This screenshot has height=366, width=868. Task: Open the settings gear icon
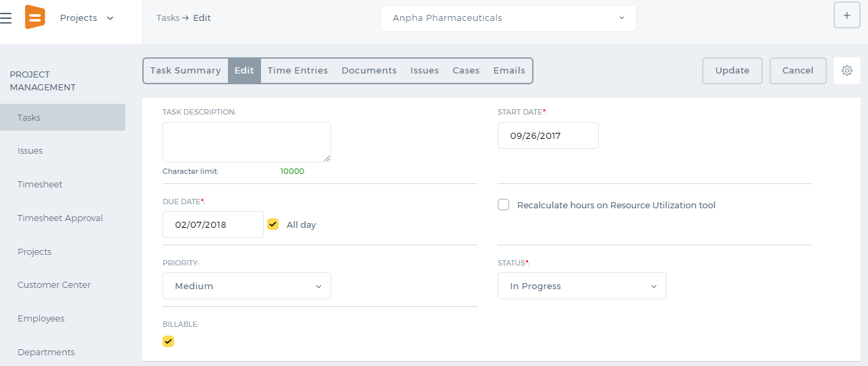(x=847, y=71)
